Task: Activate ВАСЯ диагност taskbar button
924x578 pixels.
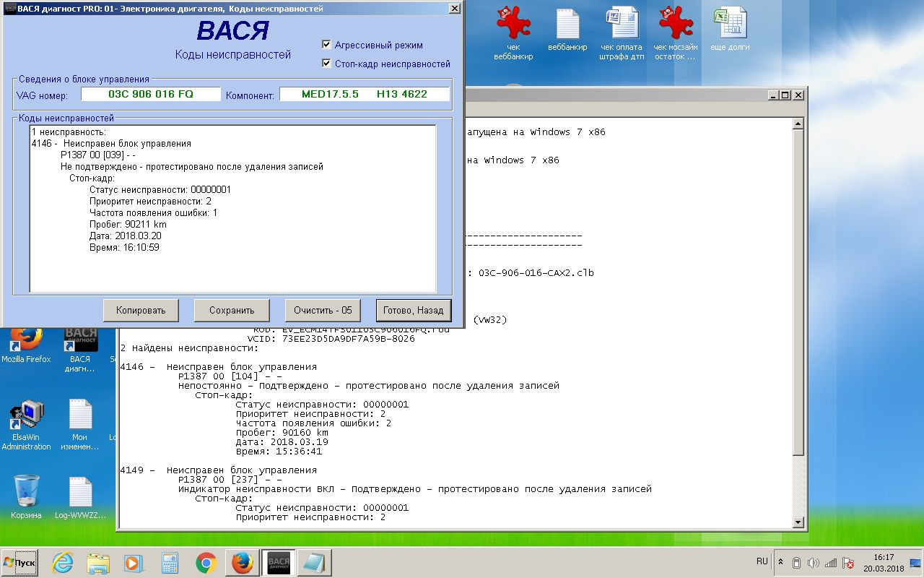Action: 278,563
